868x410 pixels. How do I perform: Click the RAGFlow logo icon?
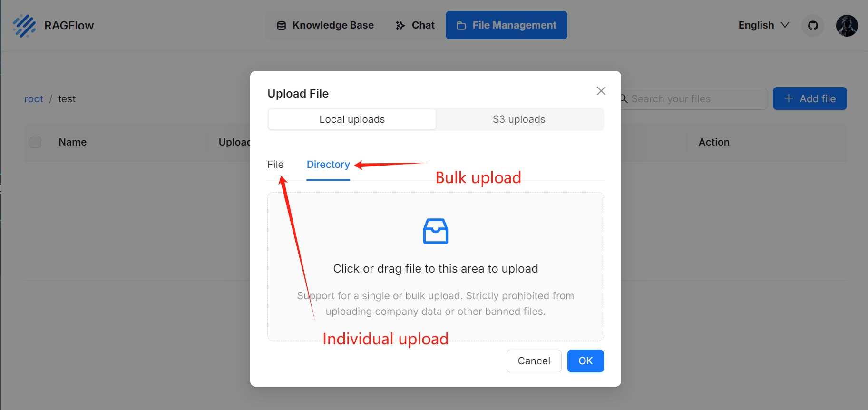(24, 25)
